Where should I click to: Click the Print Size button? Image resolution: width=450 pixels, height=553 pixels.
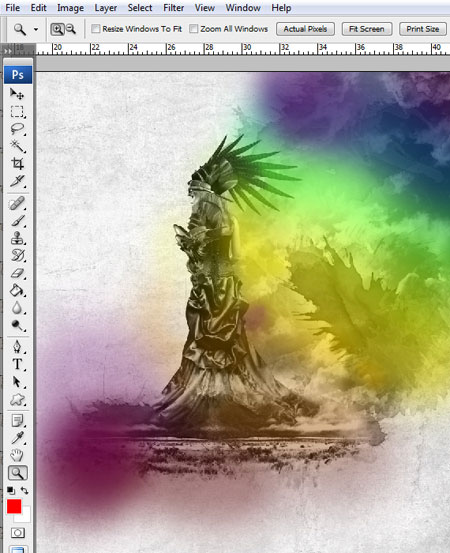point(422,29)
